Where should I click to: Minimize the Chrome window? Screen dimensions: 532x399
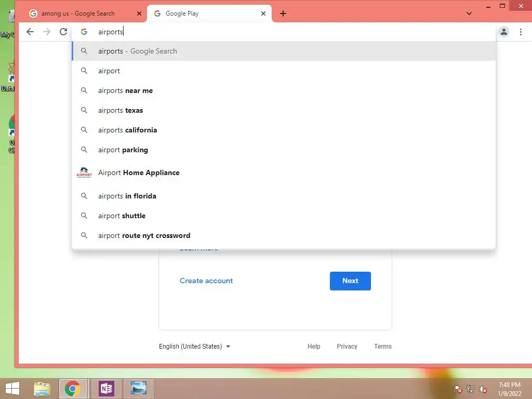[x=488, y=6]
